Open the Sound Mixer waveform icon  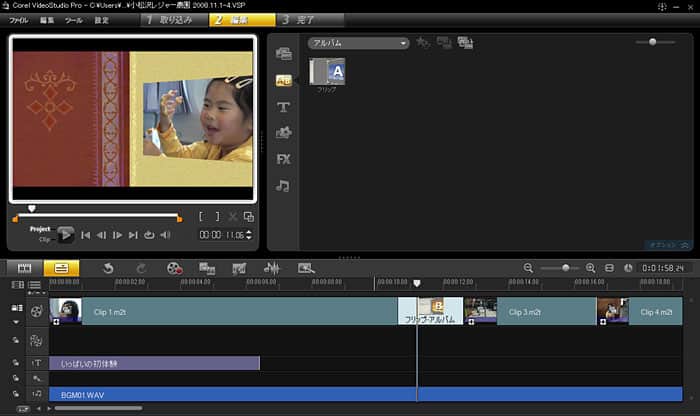(x=271, y=268)
